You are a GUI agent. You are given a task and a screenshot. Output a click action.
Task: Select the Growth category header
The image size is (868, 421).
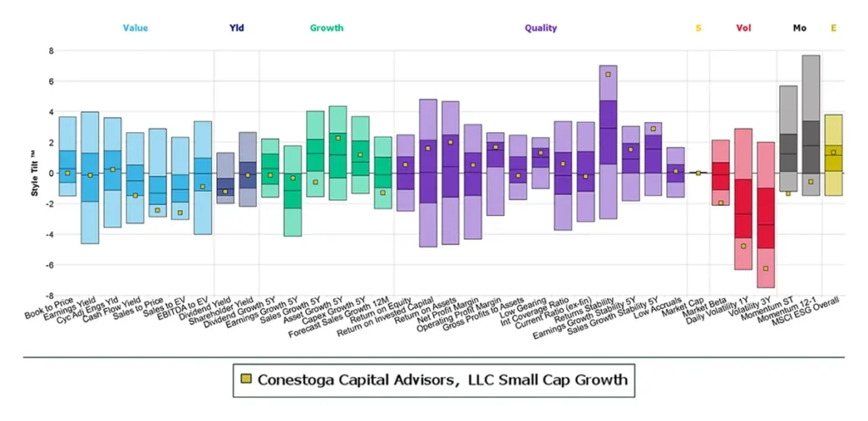click(x=326, y=28)
